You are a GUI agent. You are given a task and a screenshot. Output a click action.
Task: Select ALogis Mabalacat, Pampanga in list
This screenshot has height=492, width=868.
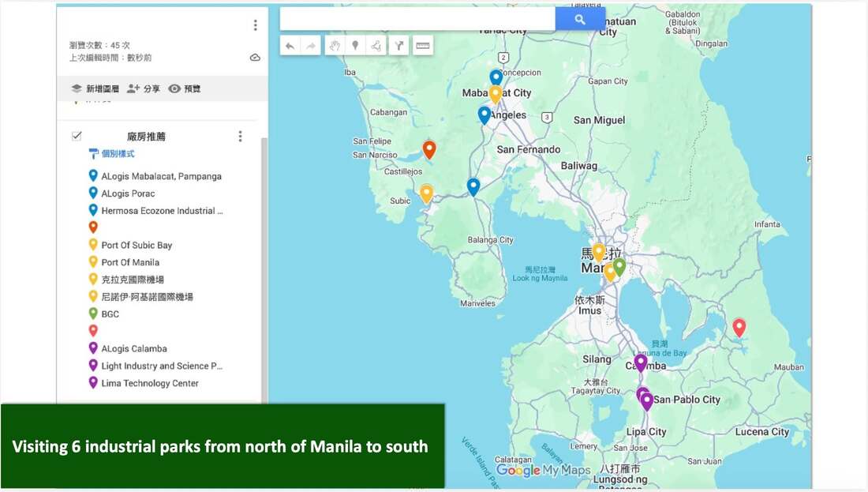(x=155, y=176)
